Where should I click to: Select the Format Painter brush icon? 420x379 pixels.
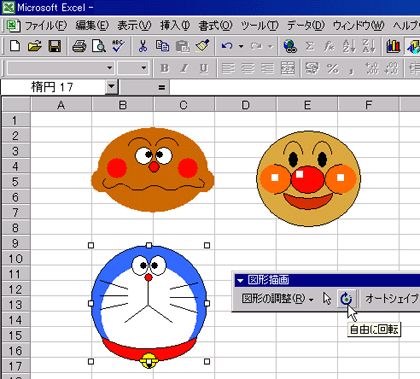(202, 46)
